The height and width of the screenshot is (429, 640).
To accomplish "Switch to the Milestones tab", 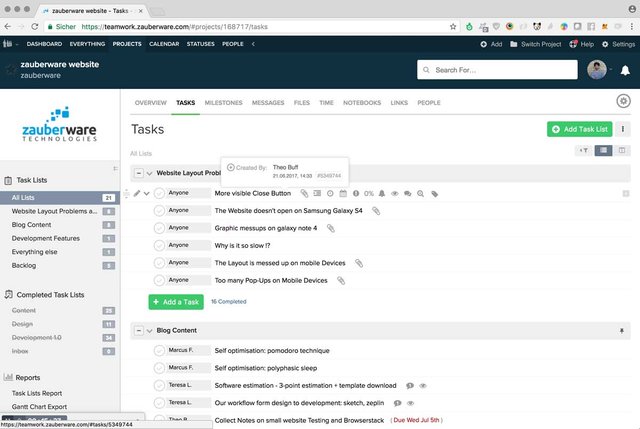I will [x=223, y=103].
